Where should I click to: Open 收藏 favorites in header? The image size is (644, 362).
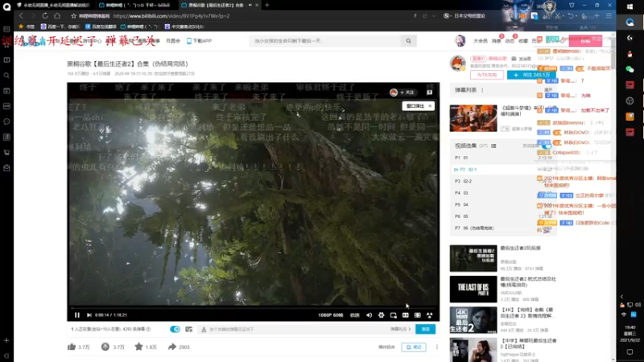point(522,41)
